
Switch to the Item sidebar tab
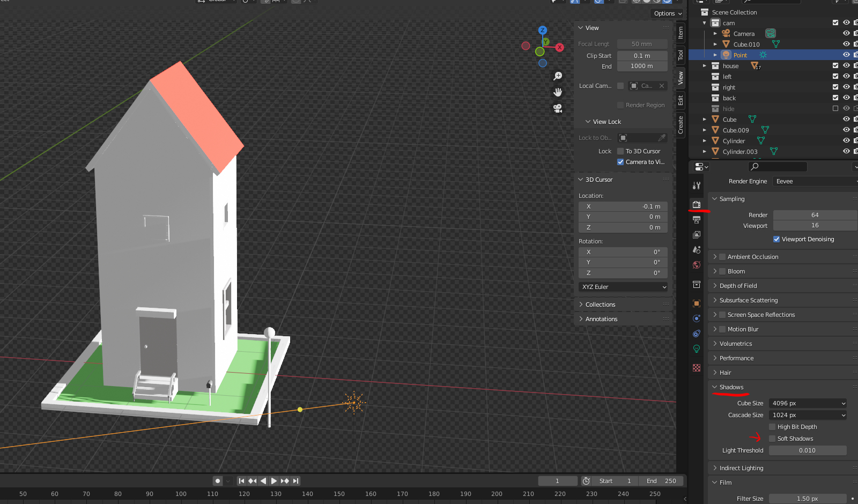[681, 33]
